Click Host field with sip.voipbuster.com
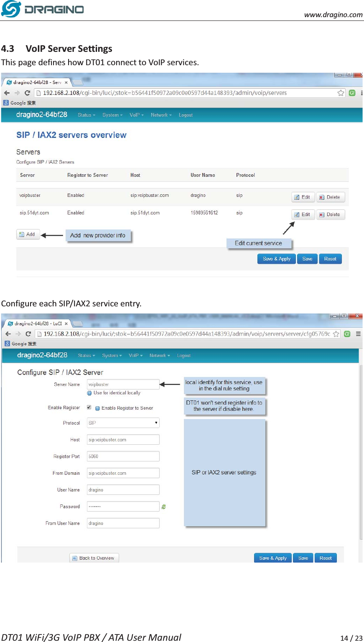Image resolution: width=364 pixels, height=642 pixels. click(123, 439)
